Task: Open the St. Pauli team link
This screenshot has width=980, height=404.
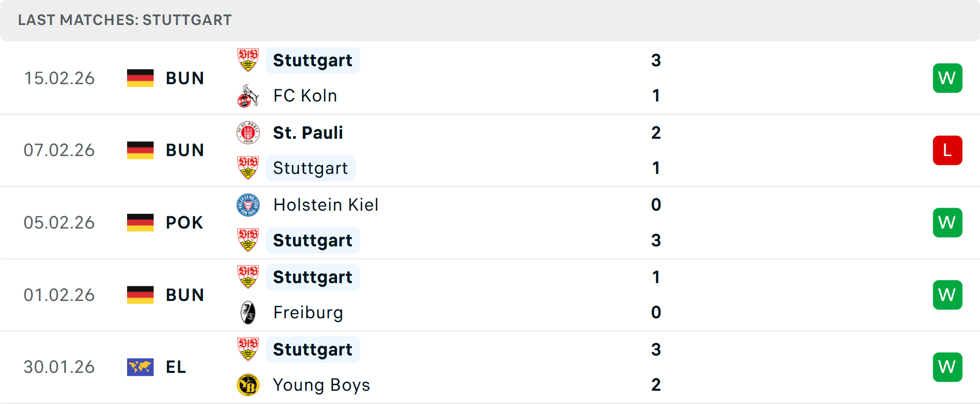Action: point(308,133)
